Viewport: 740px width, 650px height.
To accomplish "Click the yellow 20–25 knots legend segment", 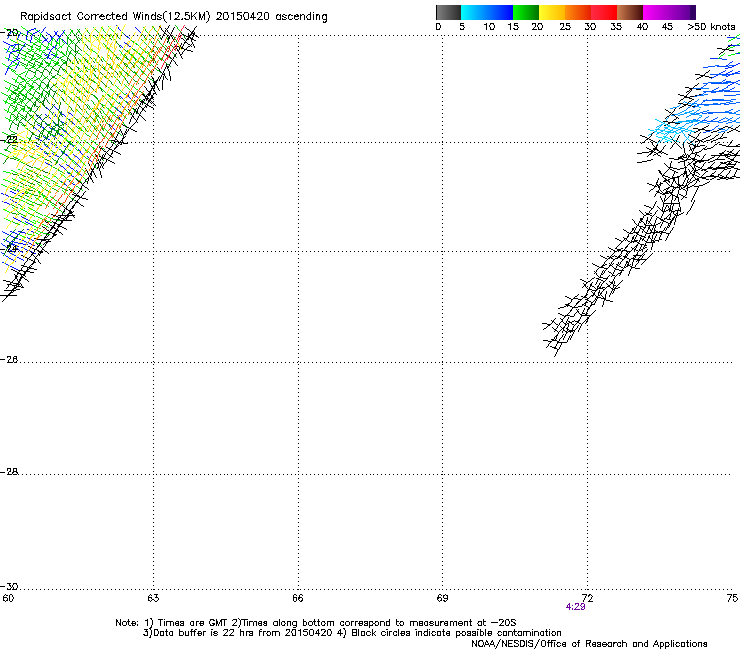I will tap(552, 12).
